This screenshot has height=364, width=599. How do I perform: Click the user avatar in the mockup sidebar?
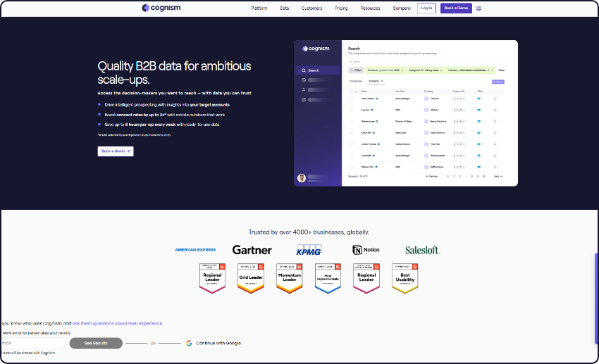pos(302,178)
